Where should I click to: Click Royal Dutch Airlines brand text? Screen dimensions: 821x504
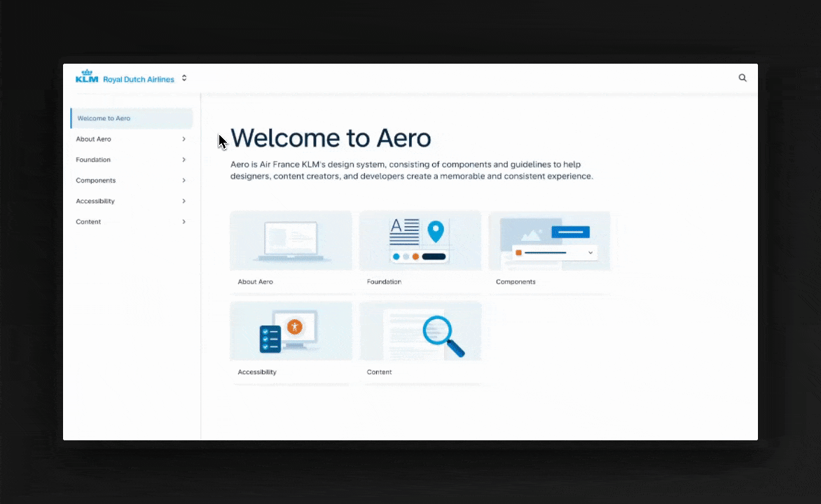tap(139, 80)
